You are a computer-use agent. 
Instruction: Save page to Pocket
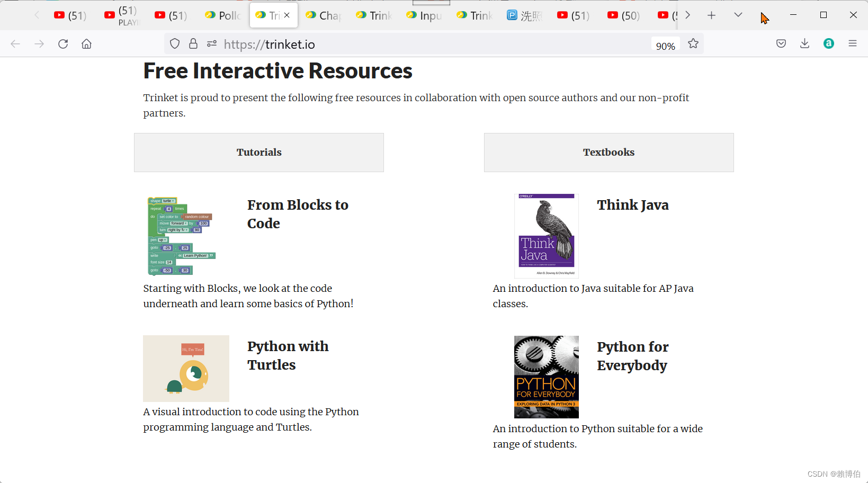(781, 44)
